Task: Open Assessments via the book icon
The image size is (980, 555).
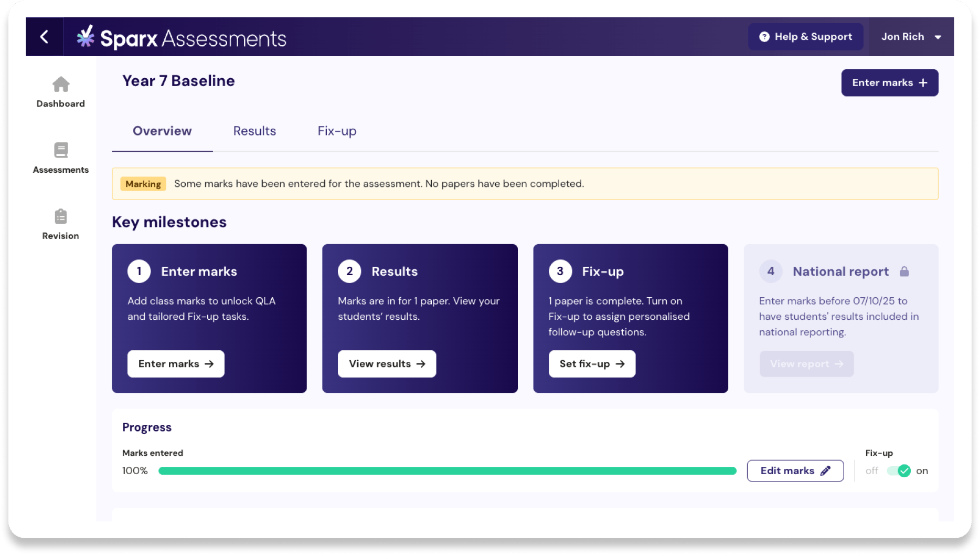Action: pyautogui.click(x=61, y=151)
